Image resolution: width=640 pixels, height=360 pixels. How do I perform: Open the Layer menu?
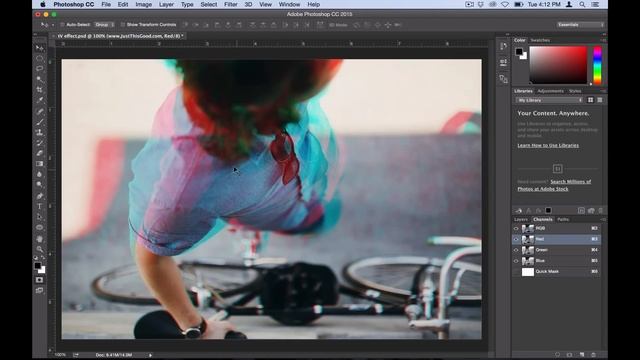166,4
